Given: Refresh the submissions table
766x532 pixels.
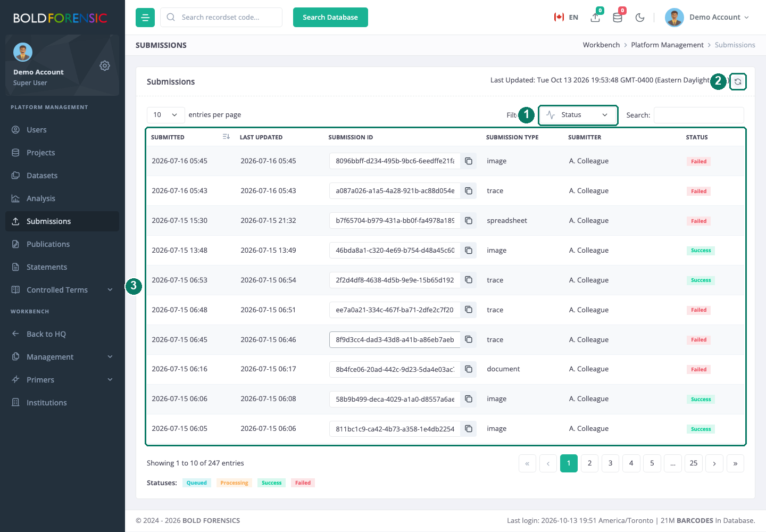Looking at the screenshot, I should pos(738,81).
